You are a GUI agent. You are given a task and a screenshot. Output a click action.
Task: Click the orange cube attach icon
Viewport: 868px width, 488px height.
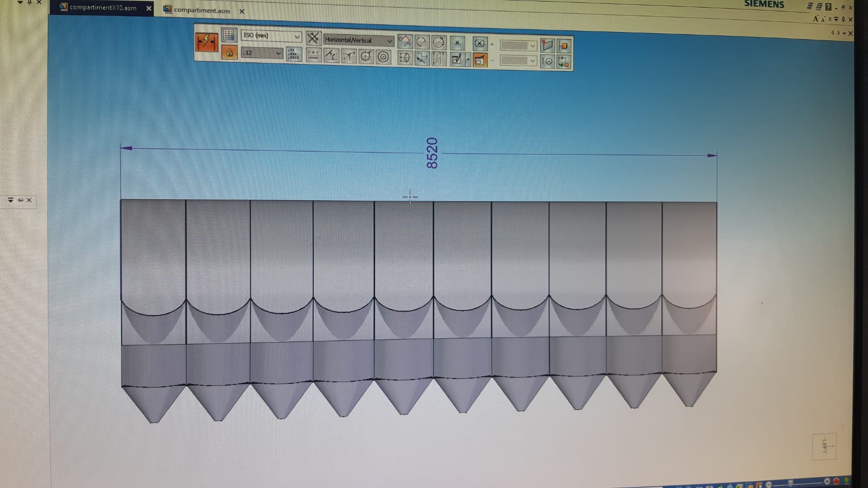coord(563,46)
